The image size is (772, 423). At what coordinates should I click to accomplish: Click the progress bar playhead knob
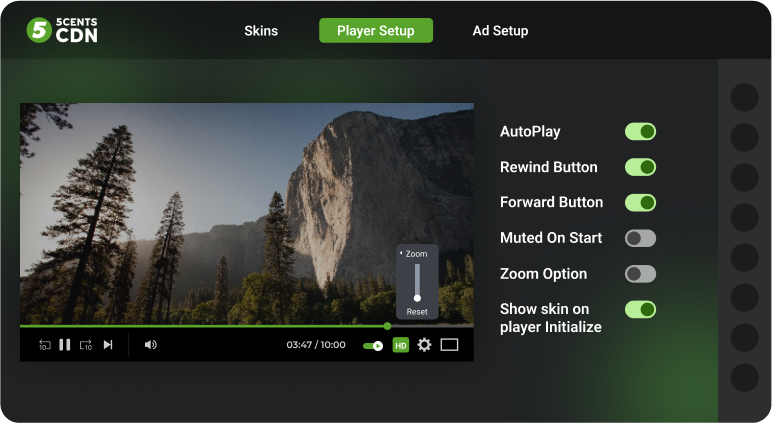387,326
